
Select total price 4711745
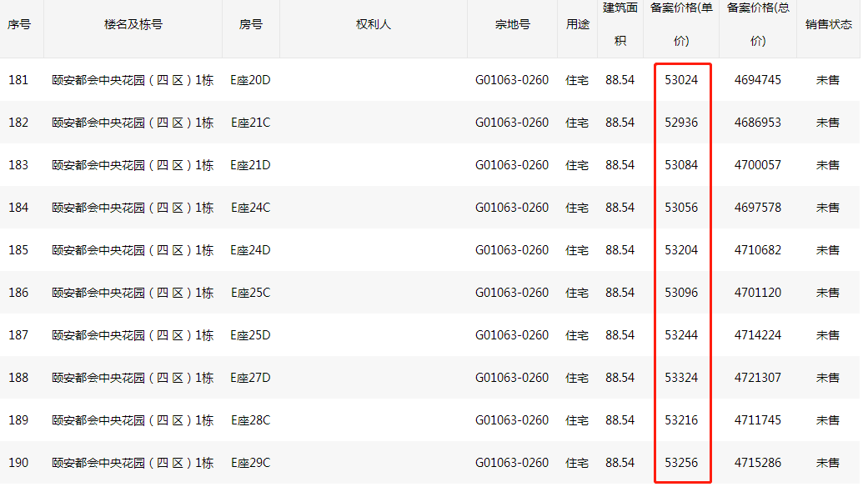758,420
